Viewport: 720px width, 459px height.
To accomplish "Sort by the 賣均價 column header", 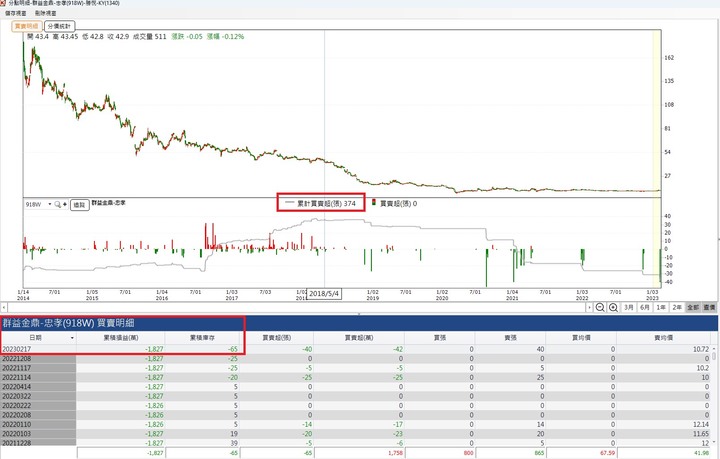I will pos(664,338).
